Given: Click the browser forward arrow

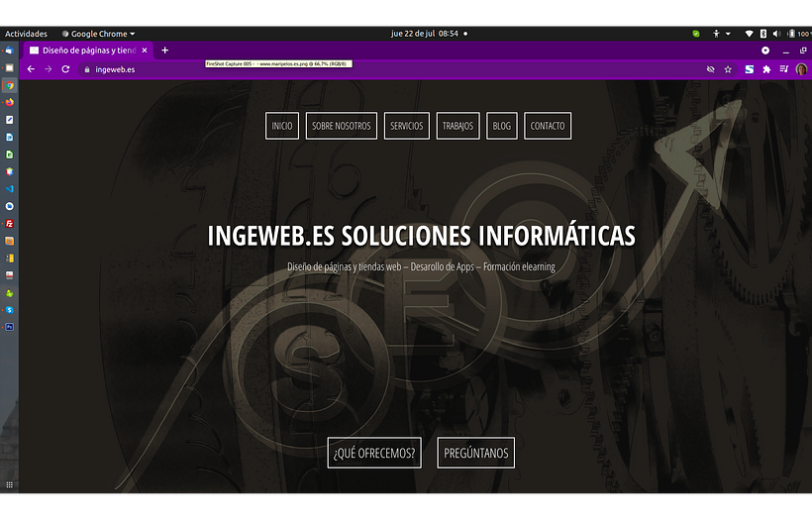Looking at the screenshot, I should (x=49, y=69).
